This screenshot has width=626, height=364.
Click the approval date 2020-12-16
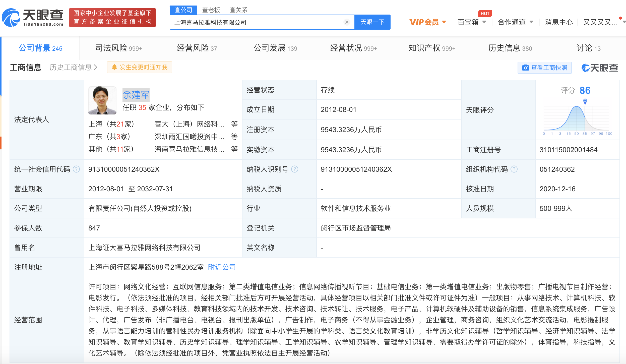coord(557,189)
